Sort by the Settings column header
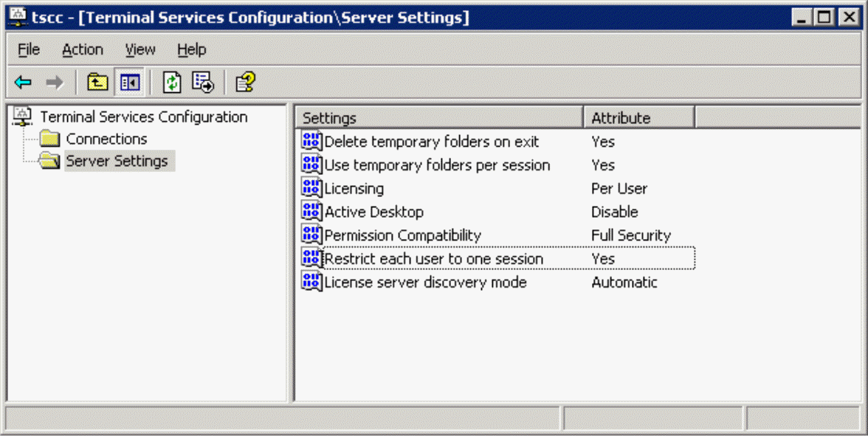The width and height of the screenshot is (868, 436). tap(439, 118)
